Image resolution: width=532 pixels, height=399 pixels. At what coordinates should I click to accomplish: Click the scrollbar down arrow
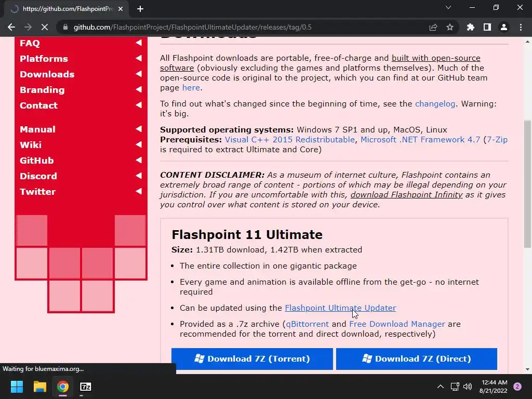527,369
